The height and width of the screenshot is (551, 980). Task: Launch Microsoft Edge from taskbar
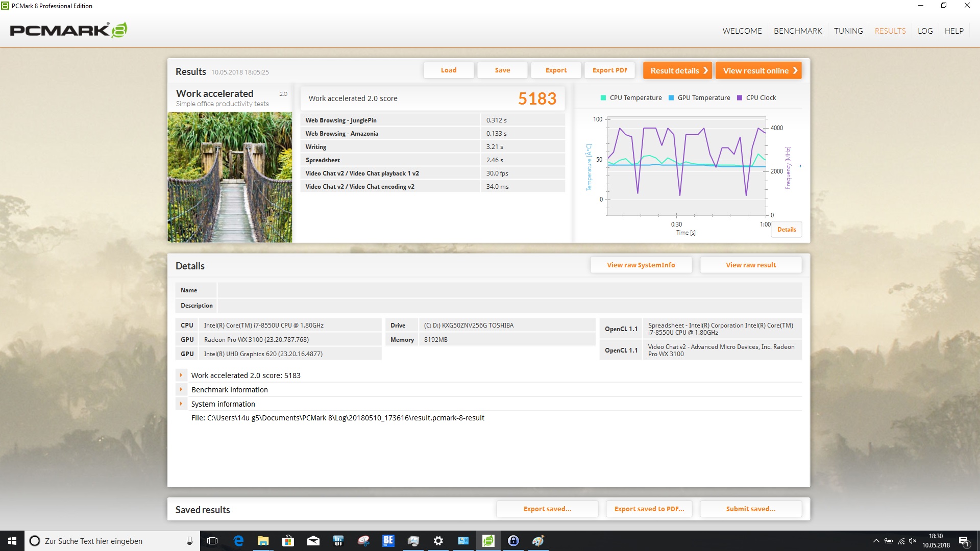[x=238, y=541]
